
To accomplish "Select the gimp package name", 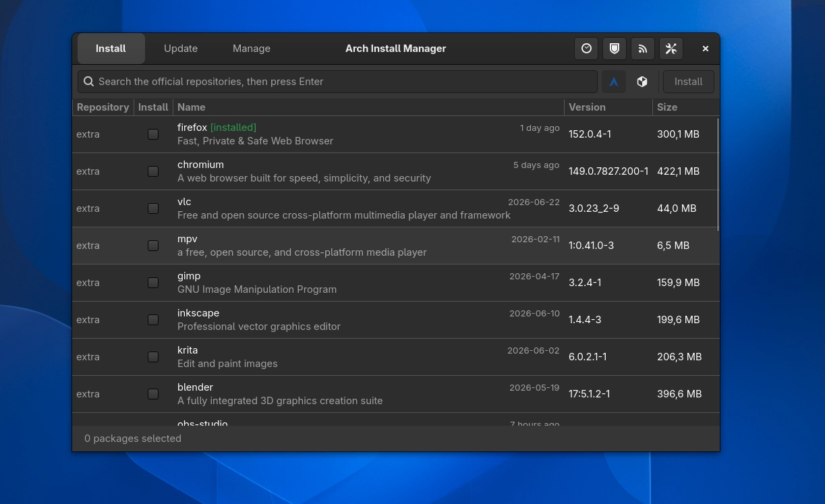I will pyautogui.click(x=189, y=276).
